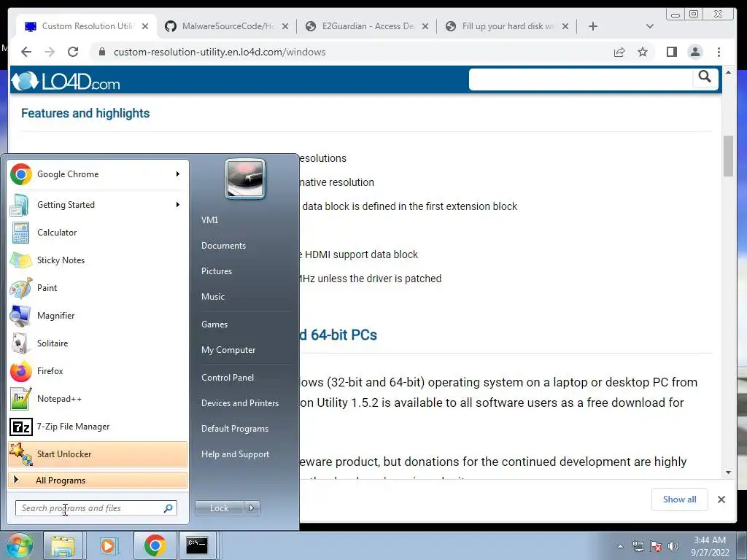This screenshot has height=560, width=747.
Task: Open Pictures library
Action: pos(217,271)
